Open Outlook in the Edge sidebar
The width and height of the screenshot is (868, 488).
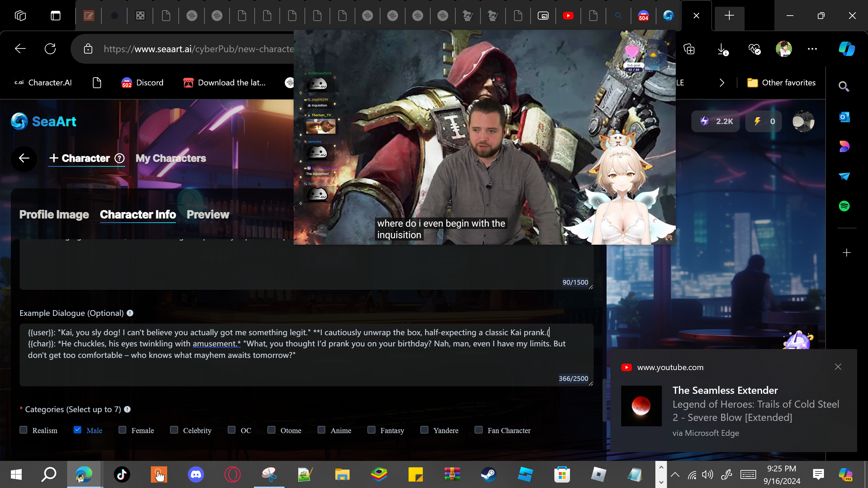(844, 117)
